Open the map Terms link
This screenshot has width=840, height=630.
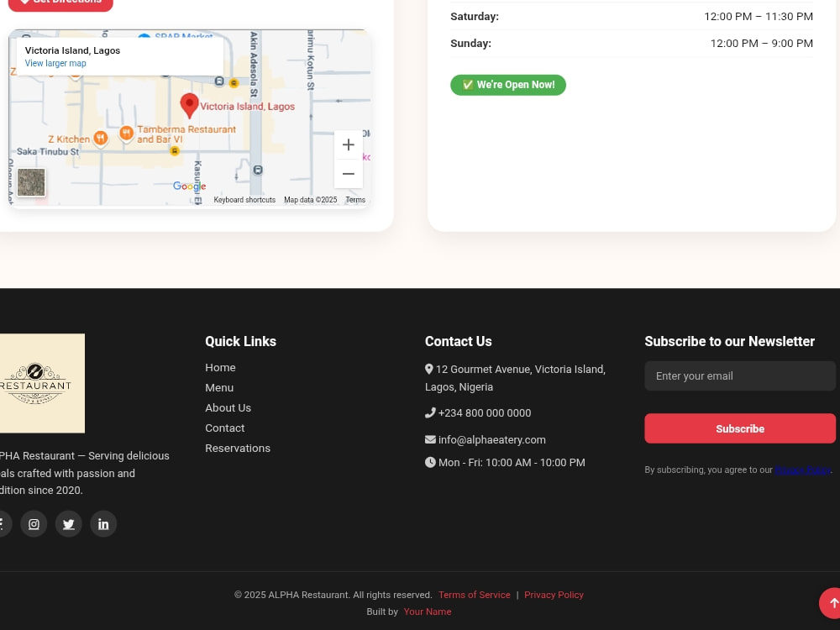pos(355,200)
